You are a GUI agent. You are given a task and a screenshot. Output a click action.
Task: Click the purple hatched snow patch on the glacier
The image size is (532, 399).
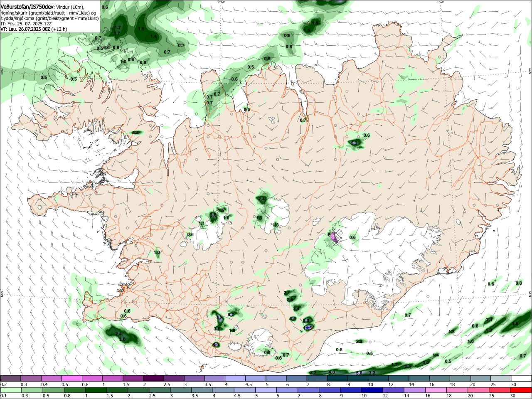[x=335, y=238]
